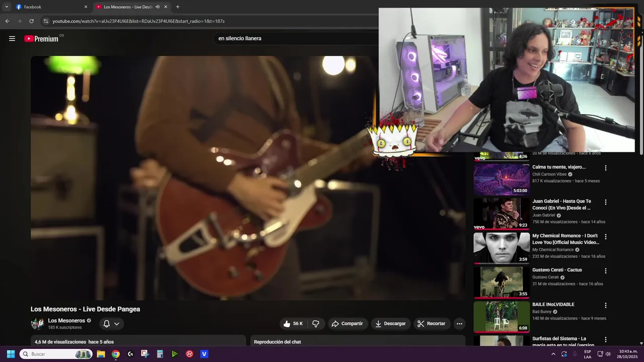The height and width of the screenshot is (362, 644).
Task: Click the Descargar download button
Action: [x=390, y=324]
